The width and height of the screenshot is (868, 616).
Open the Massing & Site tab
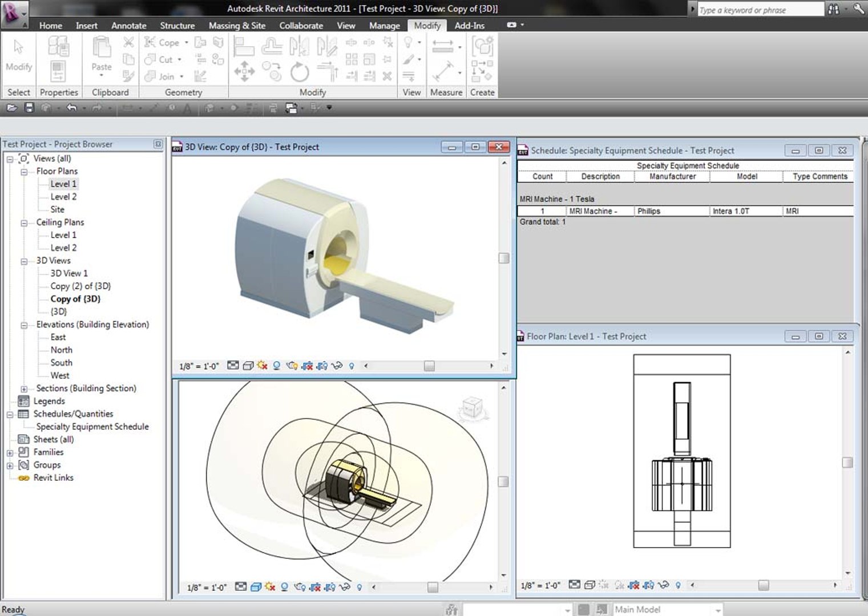(237, 26)
